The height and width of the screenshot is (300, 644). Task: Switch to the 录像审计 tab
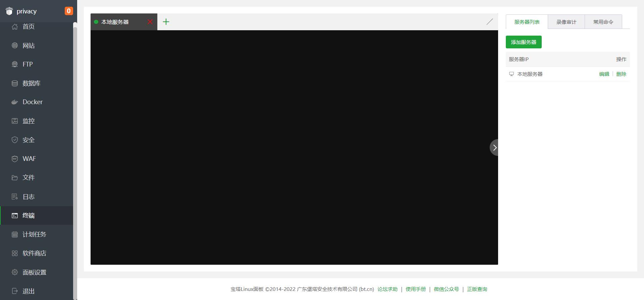pyautogui.click(x=566, y=22)
